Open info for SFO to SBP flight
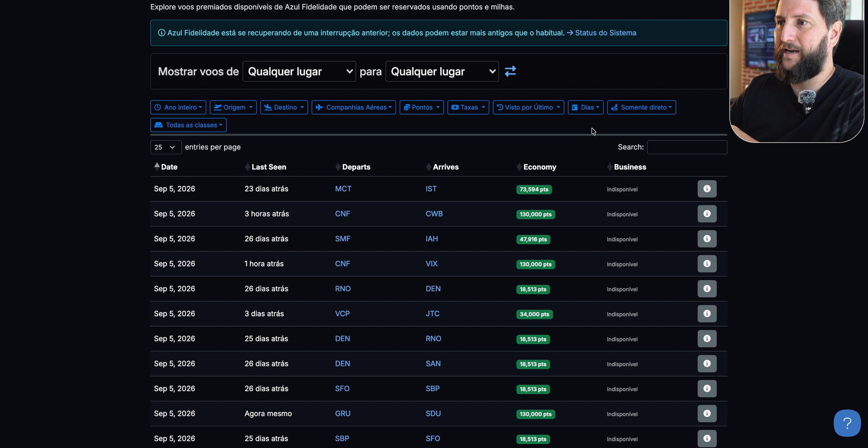Viewport: 868px width, 448px height. click(x=707, y=389)
